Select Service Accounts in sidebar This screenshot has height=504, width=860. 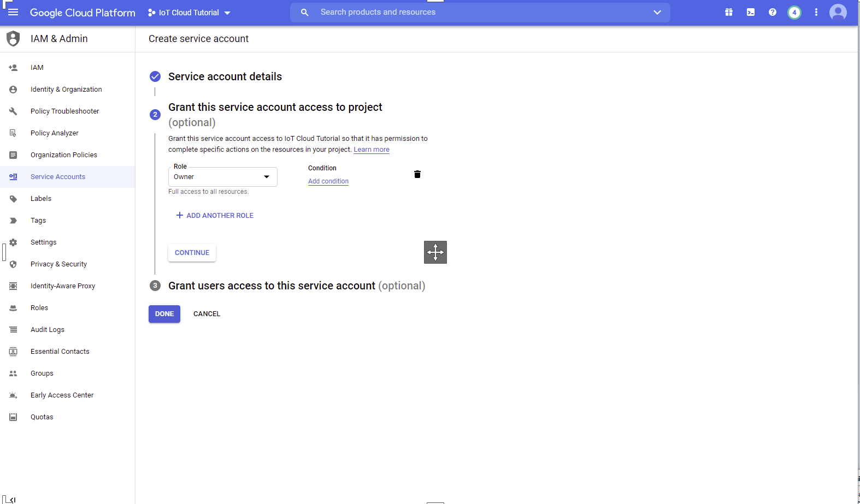pyautogui.click(x=68, y=177)
